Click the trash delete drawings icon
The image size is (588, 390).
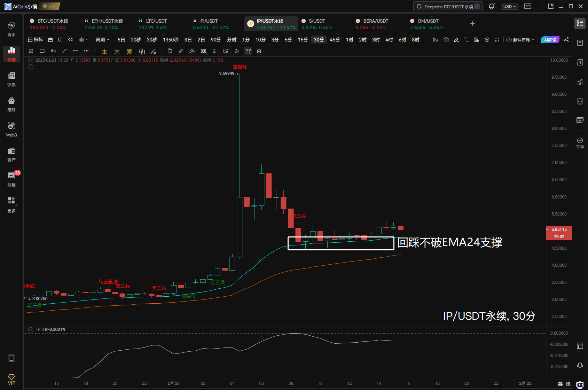[259, 51]
